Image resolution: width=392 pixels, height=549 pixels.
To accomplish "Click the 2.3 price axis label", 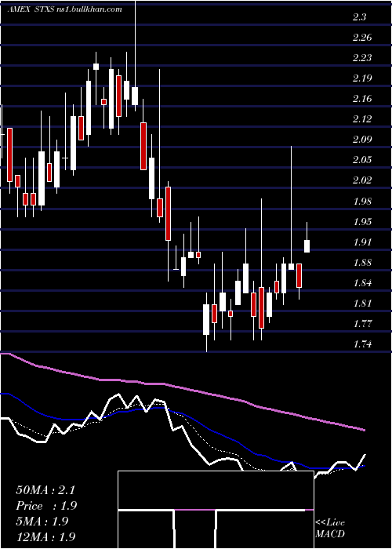I will (359, 17).
